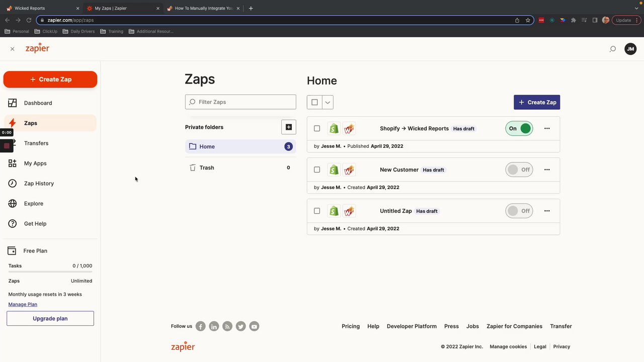Open the Developer Platform footer link
This screenshot has width=644, height=362.
click(412, 326)
